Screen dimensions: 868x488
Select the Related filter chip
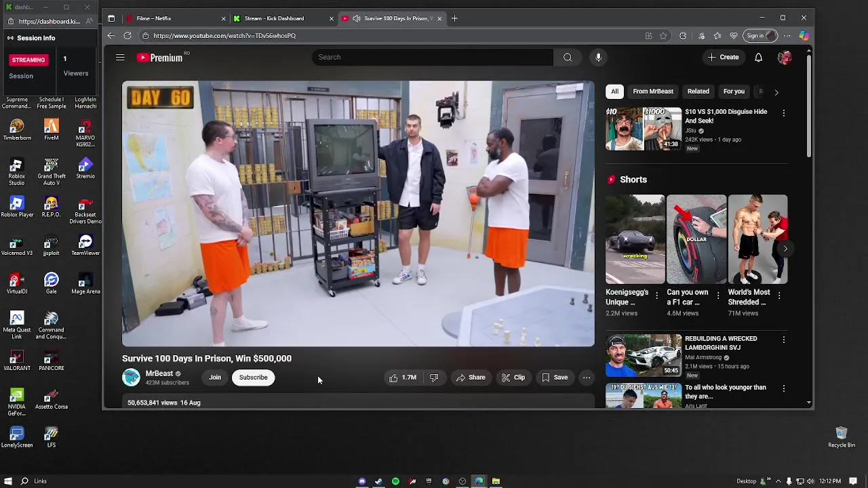coord(698,91)
